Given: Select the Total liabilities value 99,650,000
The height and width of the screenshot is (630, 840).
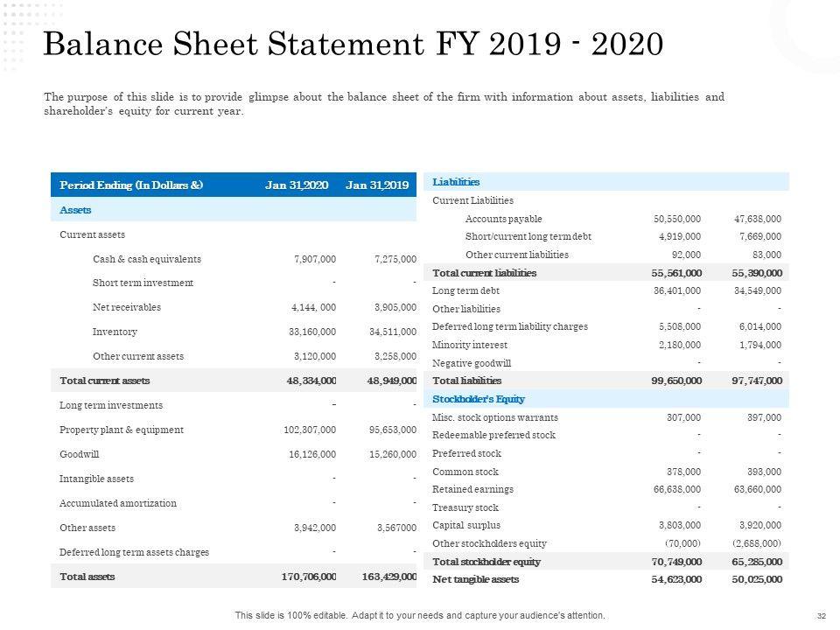Looking at the screenshot, I should [x=676, y=381].
